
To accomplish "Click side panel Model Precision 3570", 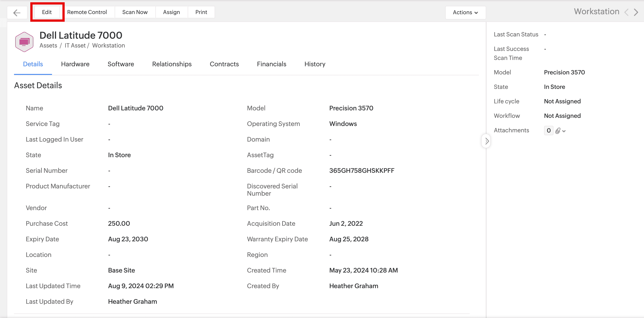I will (x=564, y=73).
